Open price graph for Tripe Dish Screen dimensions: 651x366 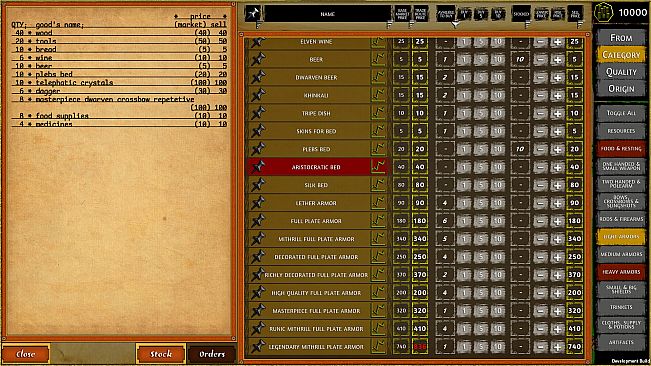378,113
